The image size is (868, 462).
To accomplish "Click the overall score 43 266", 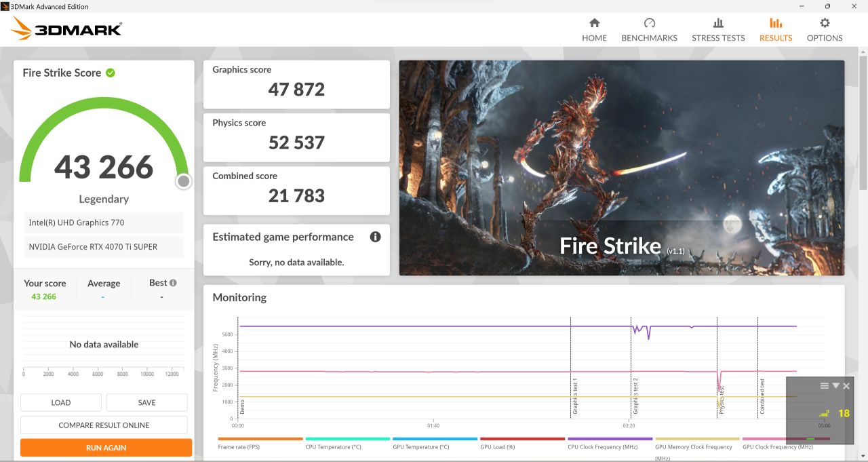I will 104,167.
